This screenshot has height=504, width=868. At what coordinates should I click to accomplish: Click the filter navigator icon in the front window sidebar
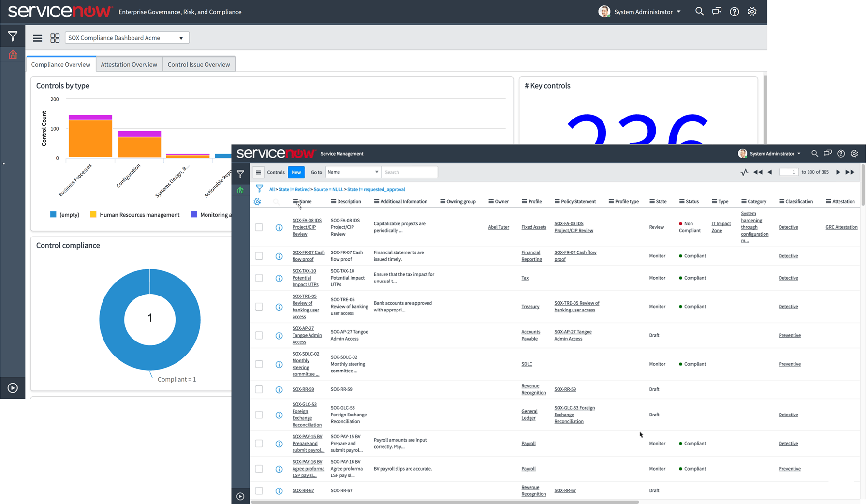tap(240, 174)
